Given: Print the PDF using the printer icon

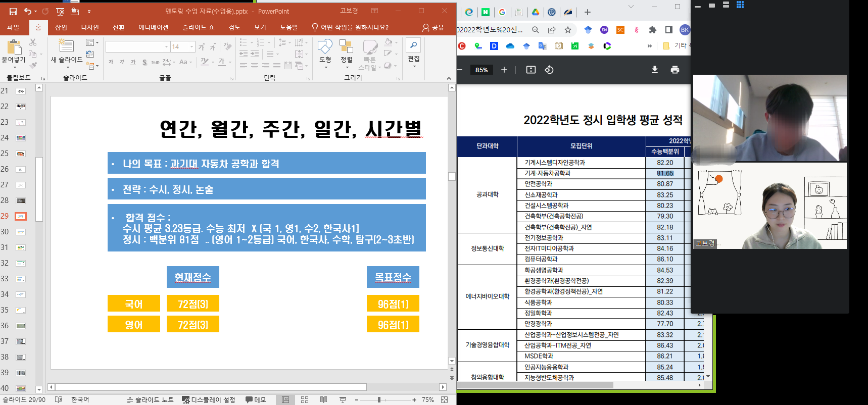Looking at the screenshot, I should (x=674, y=70).
